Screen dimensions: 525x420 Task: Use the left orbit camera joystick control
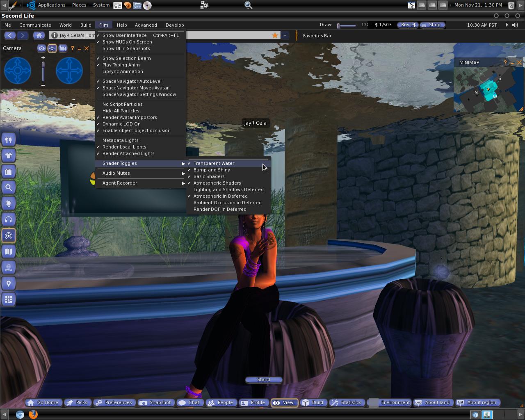(18, 71)
